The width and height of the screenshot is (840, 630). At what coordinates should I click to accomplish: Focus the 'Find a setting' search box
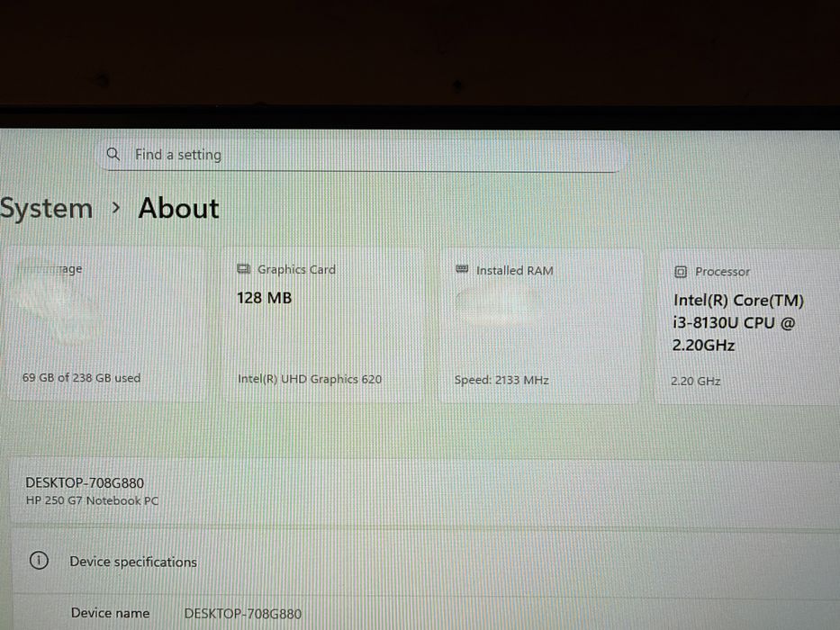pyautogui.click(x=362, y=156)
